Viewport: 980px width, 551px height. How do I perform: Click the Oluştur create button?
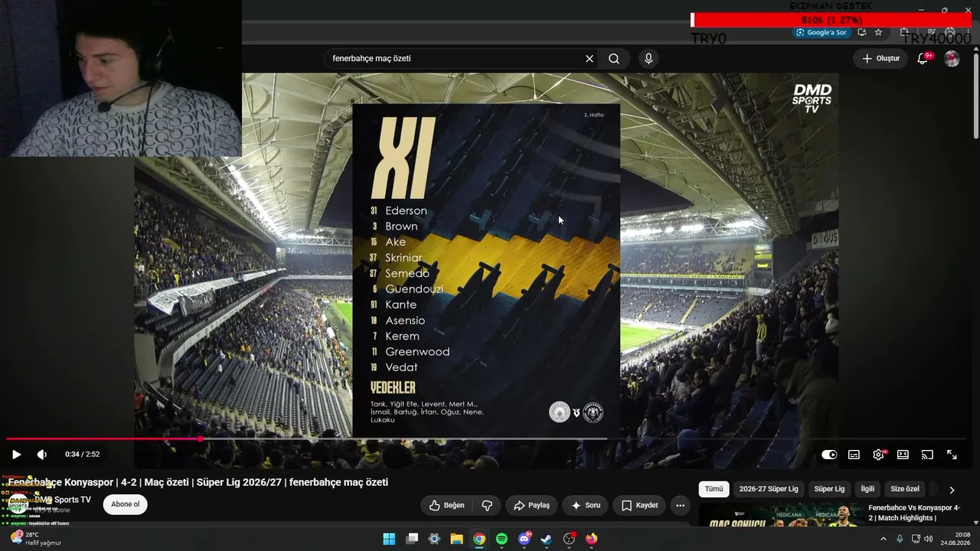pyautogui.click(x=880, y=58)
